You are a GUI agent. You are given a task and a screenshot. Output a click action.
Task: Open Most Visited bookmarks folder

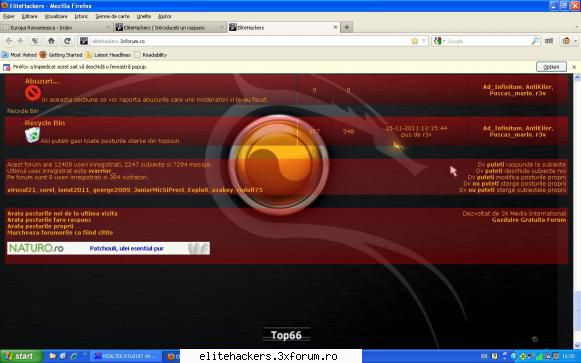click(x=19, y=55)
